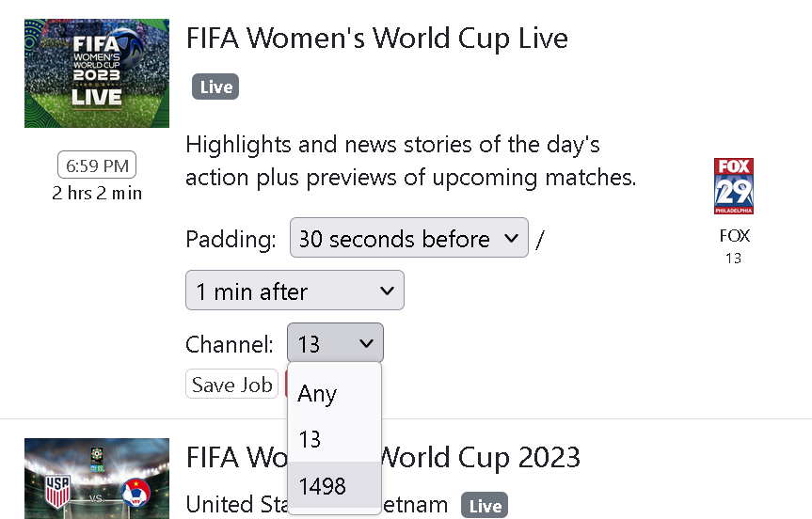The image size is (812, 519).
Task: Collapse the Channel dropdown showing 13
Action: (336, 342)
